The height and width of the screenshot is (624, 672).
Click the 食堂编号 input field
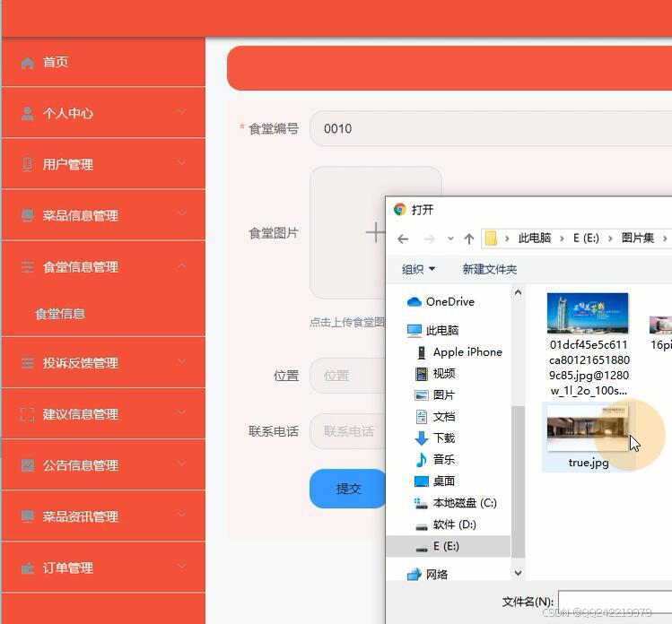tap(491, 128)
